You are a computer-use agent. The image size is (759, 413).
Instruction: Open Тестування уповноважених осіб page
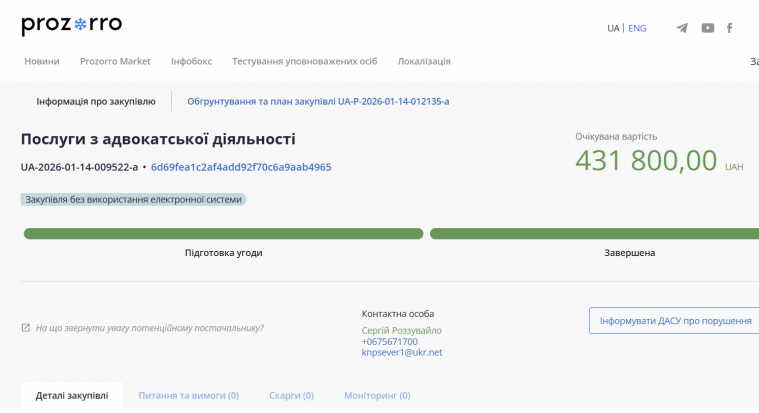(x=304, y=61)
